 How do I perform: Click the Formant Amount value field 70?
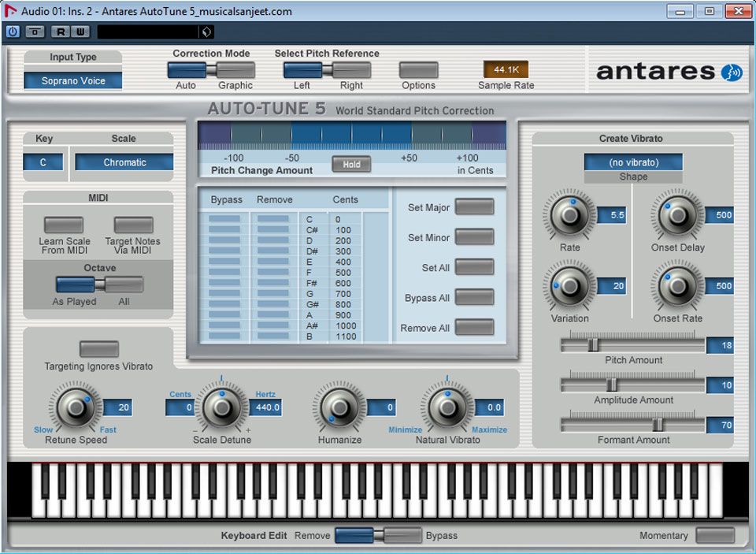(721, 425)
